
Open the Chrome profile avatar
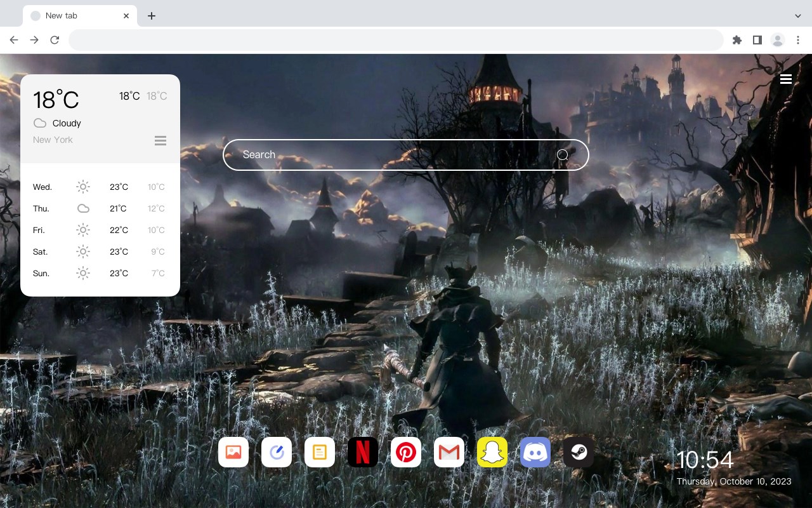point(778,40)
